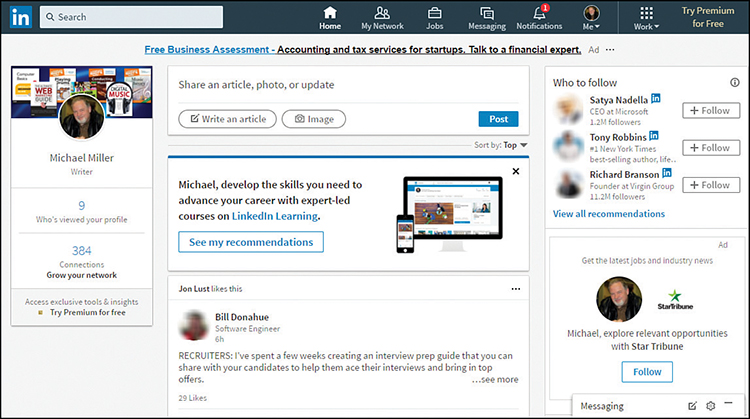Follow Richard Branson
750x419 pixels.
pyautogui.click(x=711, y=185)
